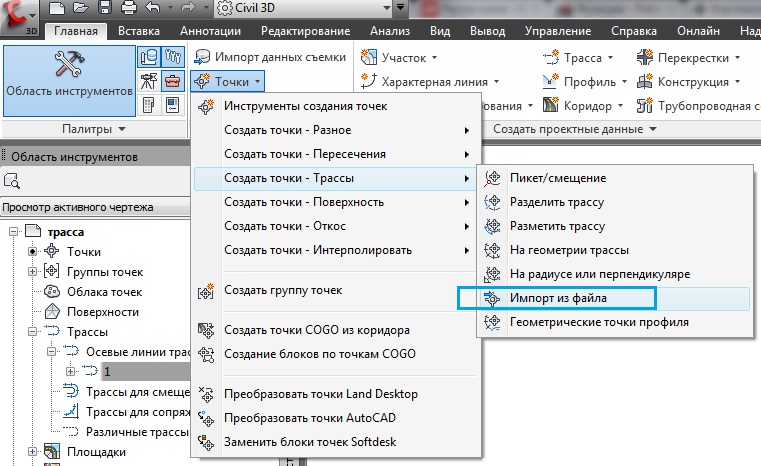The image size is (761, 466).
Task: Select Пикет/смещение submenu item
Action: [615, 178]
